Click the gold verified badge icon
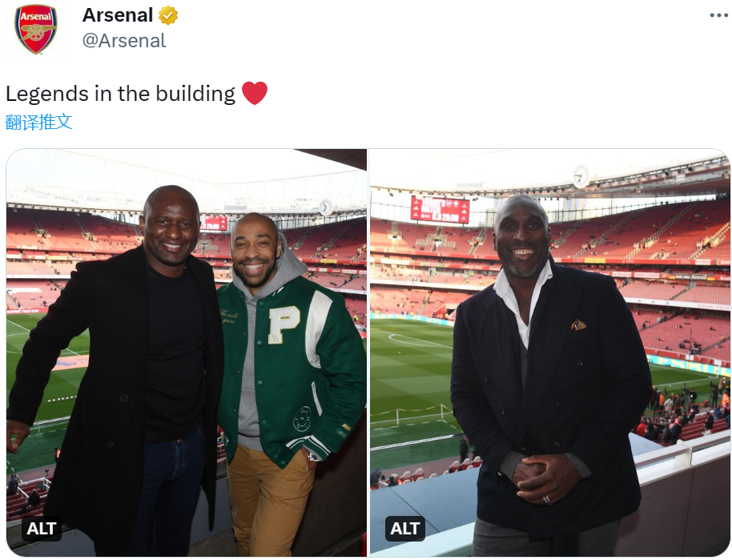The image size is (732, 560). pos(168,15)
